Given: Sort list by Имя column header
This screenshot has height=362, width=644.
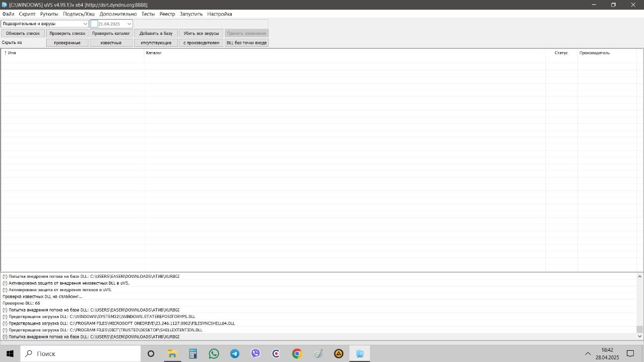Looking at the screenshot, I should click(72, 53).
